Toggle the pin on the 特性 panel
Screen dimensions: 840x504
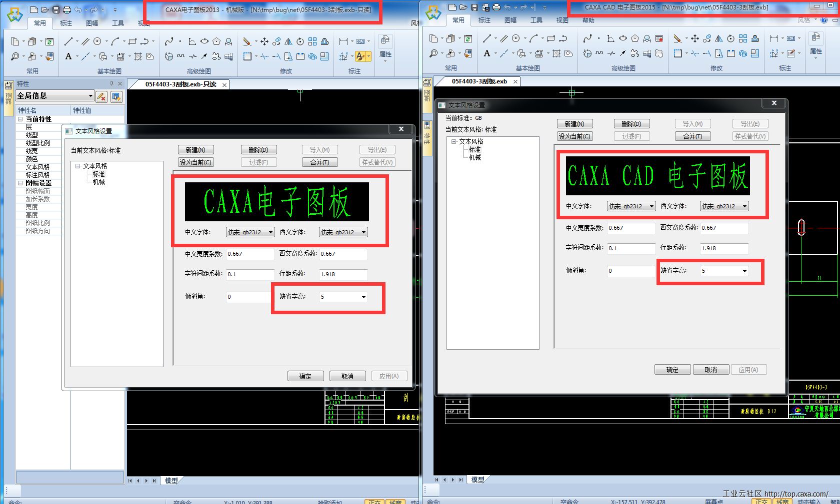coord(111,84)
